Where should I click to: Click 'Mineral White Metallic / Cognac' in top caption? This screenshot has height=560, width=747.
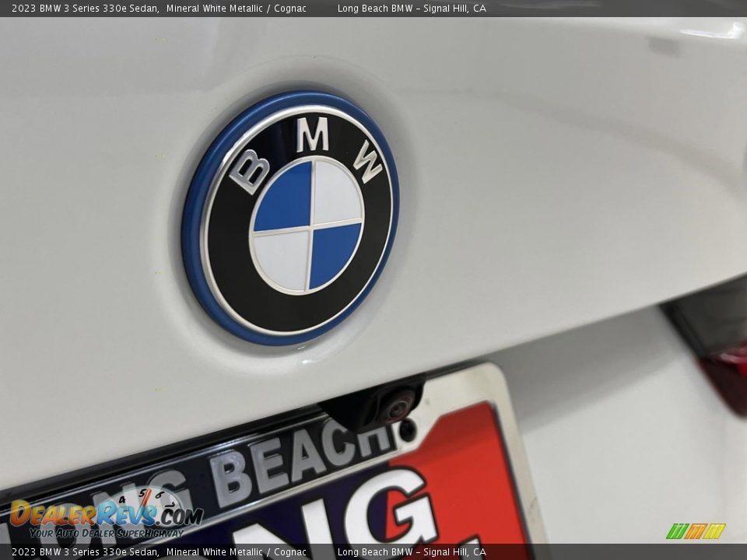[x=237, y=8]
